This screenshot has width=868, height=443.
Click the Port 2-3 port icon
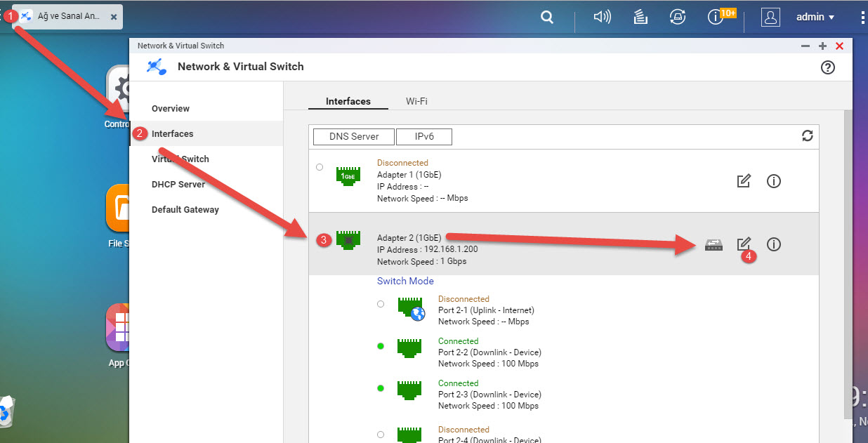pyautogui.click(x=409, y=390)
